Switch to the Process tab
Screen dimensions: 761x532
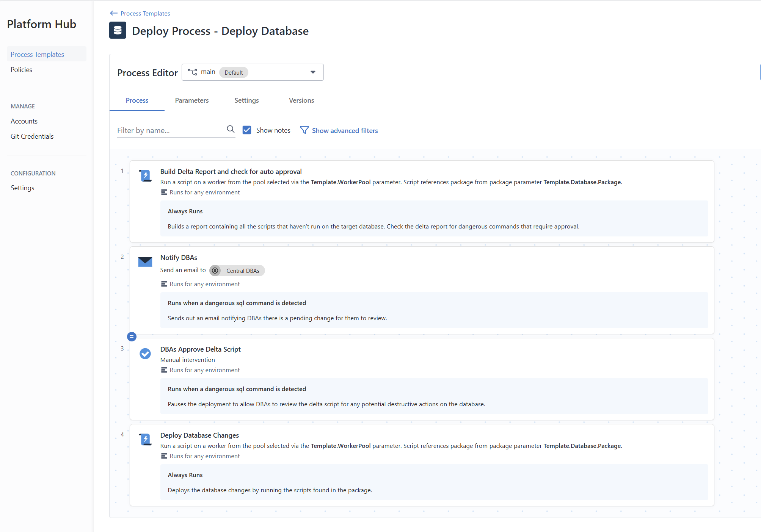tap(137, 100)
